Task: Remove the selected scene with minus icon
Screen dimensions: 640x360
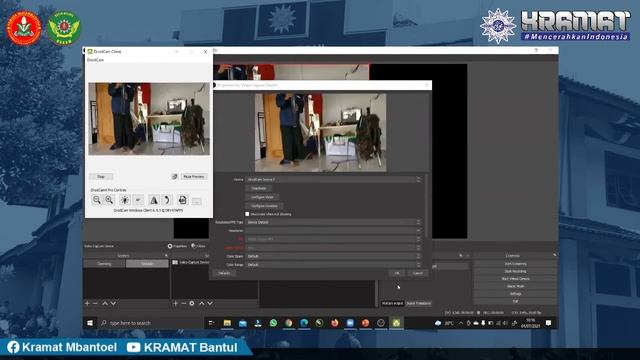Action: point(95,303)
